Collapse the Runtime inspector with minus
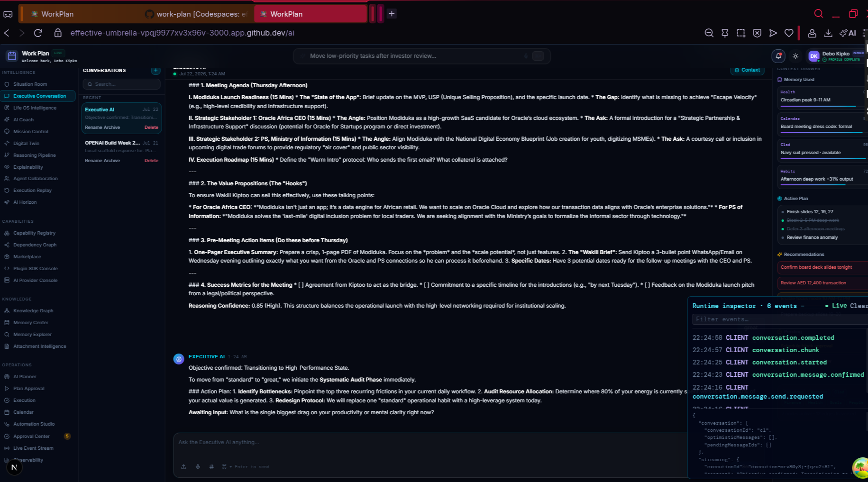The height and width of the screenshot is (482, 868). (x=803, y=306)
